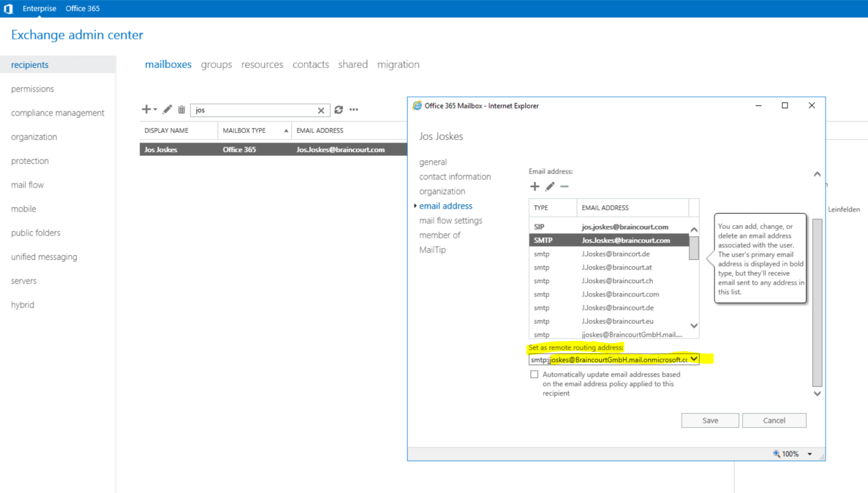
Task: Click the delete trash icon in the toolbar
Action: [x=181, y=109]
